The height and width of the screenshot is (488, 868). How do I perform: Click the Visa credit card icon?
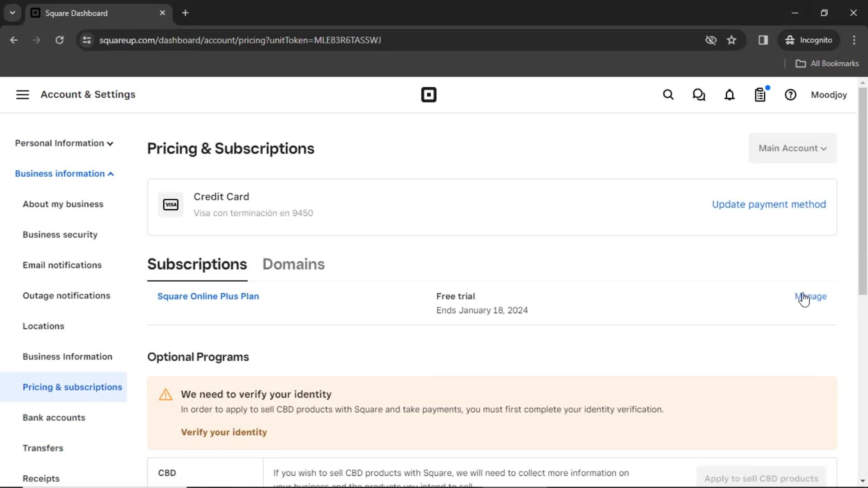pos(170,204)
